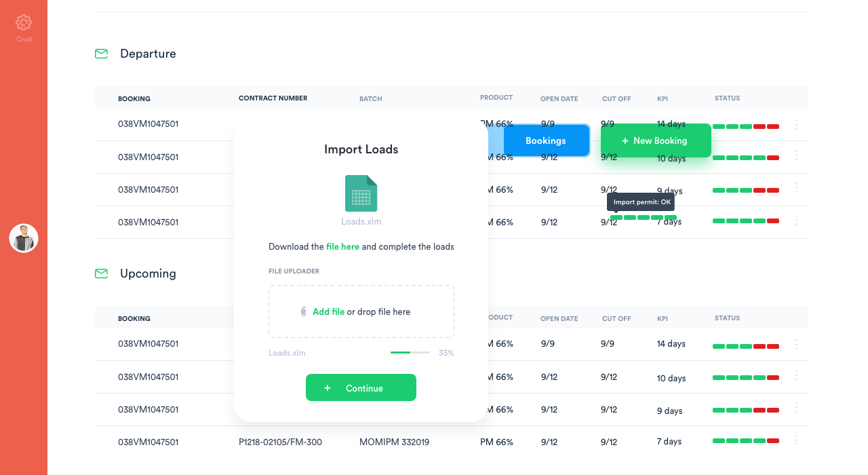Click the Loads.xlm spreadsheet file icon
868x475 pixels.
[361, 193]
